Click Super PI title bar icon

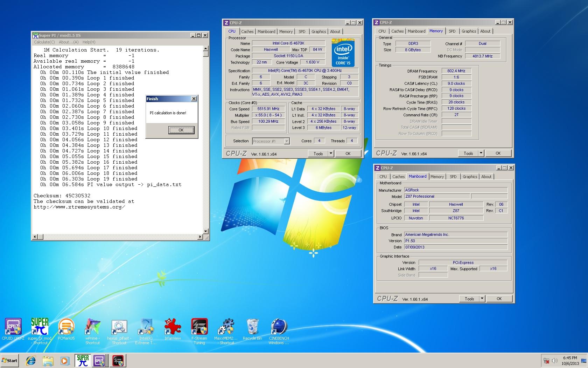(35, 35)
